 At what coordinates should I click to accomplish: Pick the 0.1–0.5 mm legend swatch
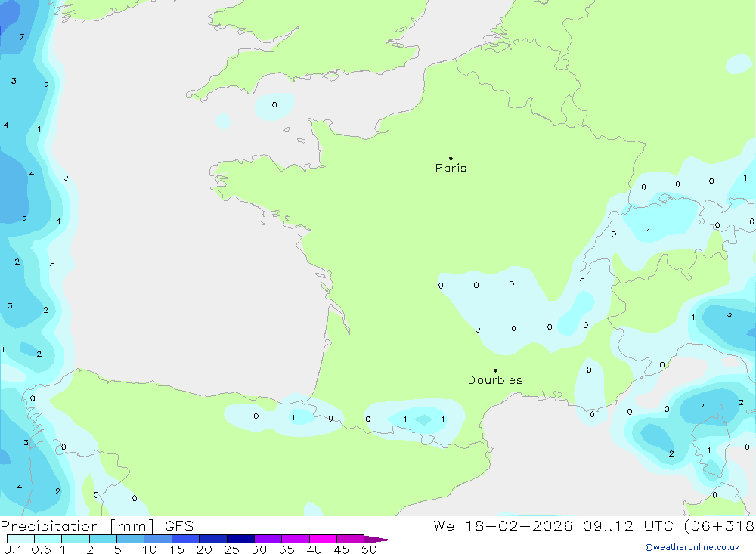(x=20, y=539)
